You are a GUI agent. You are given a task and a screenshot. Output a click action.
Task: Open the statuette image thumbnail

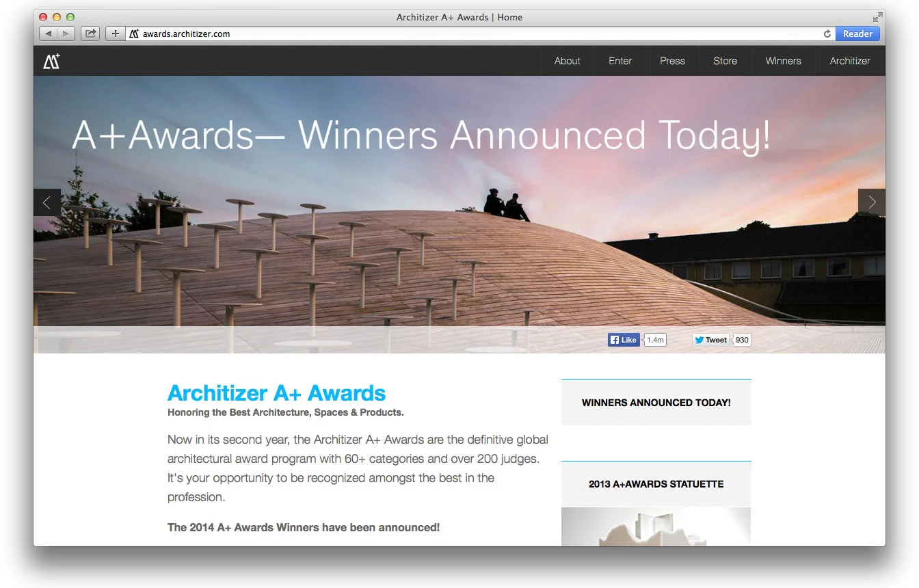tap(656, 526)
